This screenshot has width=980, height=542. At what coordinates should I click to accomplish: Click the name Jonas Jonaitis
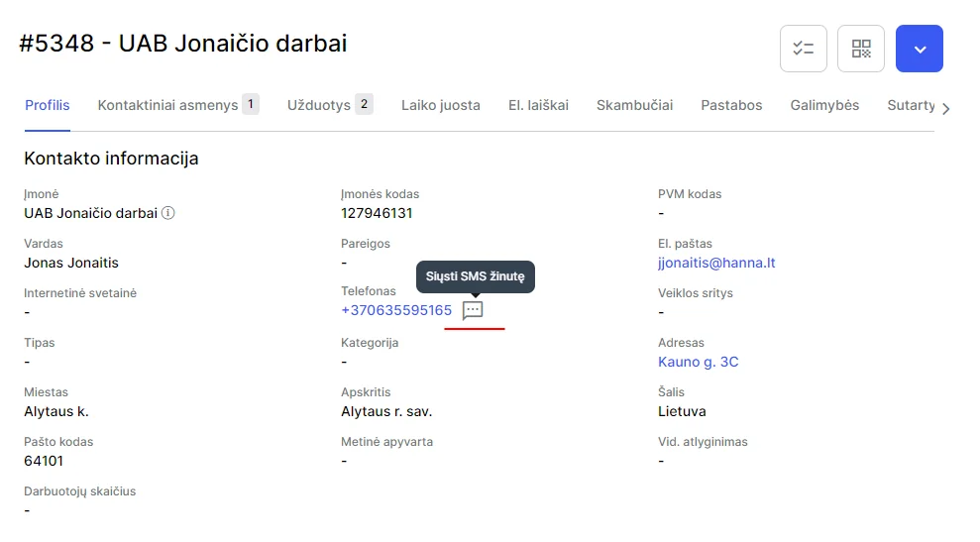tap(71, 263)
